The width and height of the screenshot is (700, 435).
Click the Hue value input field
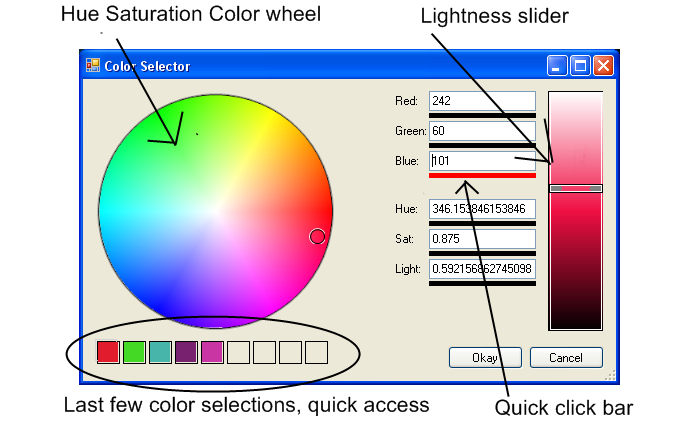tap(482, 209)
